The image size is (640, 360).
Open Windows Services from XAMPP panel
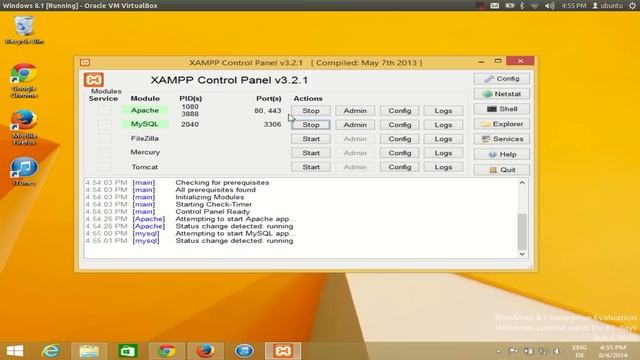(502, 139)
